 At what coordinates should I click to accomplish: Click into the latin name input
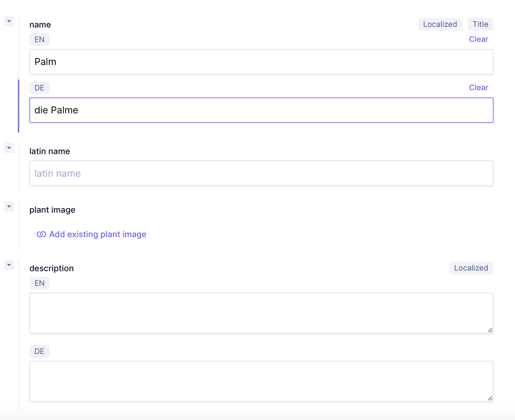(261, 173)
